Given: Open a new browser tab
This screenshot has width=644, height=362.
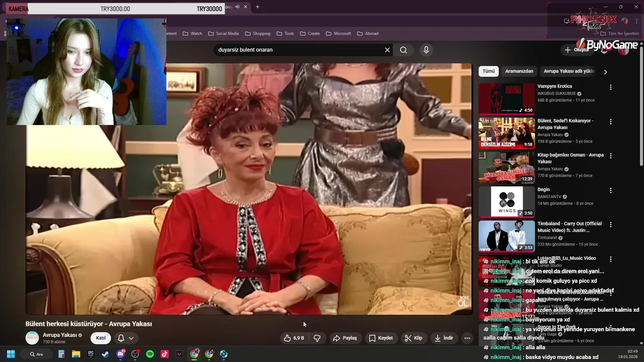Looking at the screenshot, I should (x=258, y=7).
